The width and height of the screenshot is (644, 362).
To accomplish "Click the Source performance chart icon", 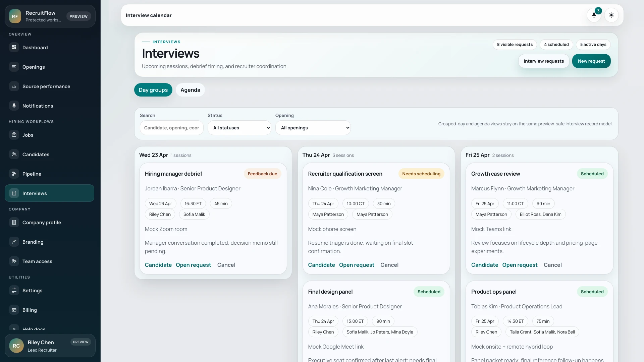I will pyautogui.click(x=14, y=86).
